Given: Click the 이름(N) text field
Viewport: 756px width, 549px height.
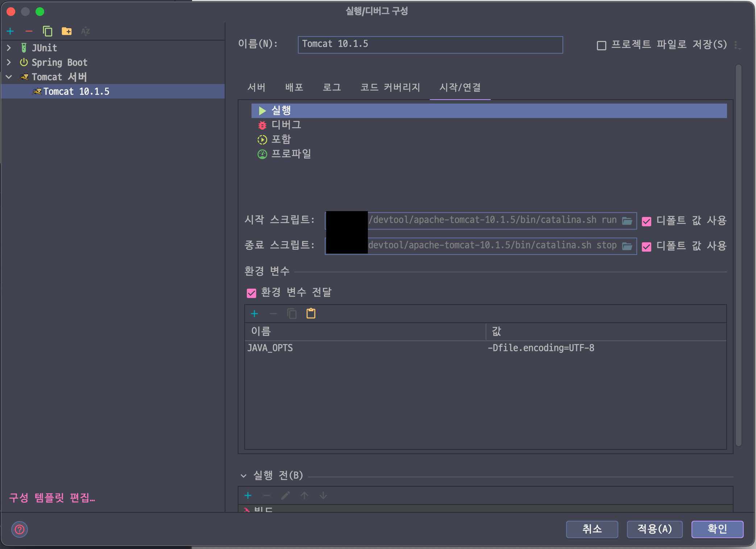Looking at the screenshot, I should click(430, 45).
